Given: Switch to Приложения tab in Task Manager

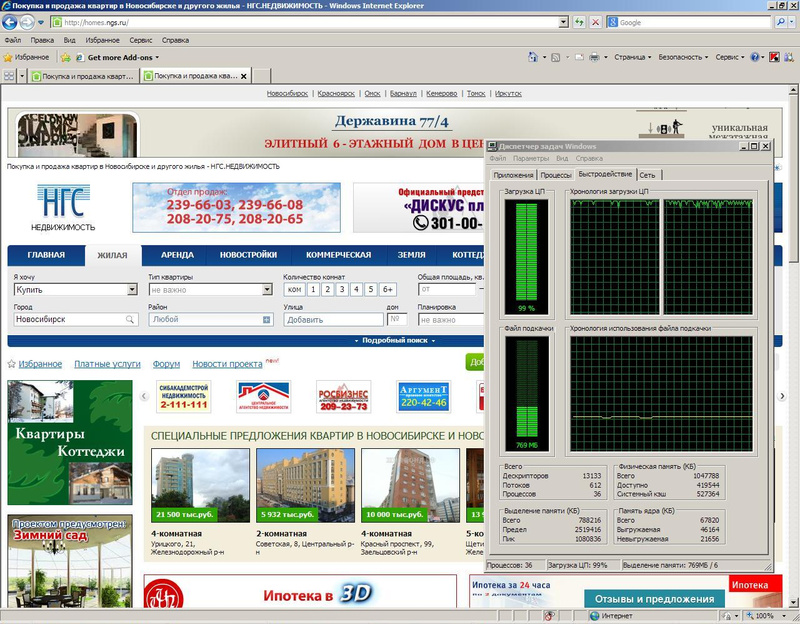Looking at the screenshot, I should coord(513,175).
